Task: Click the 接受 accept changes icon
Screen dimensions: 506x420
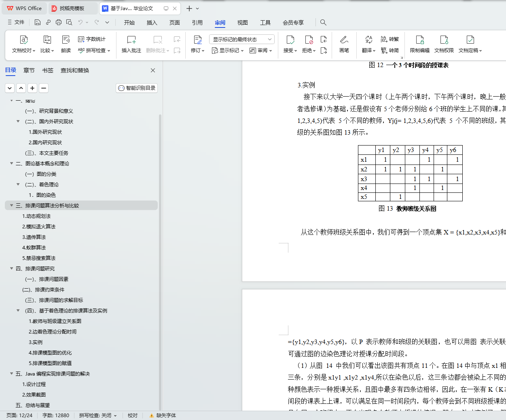Action: pos(290,40)
